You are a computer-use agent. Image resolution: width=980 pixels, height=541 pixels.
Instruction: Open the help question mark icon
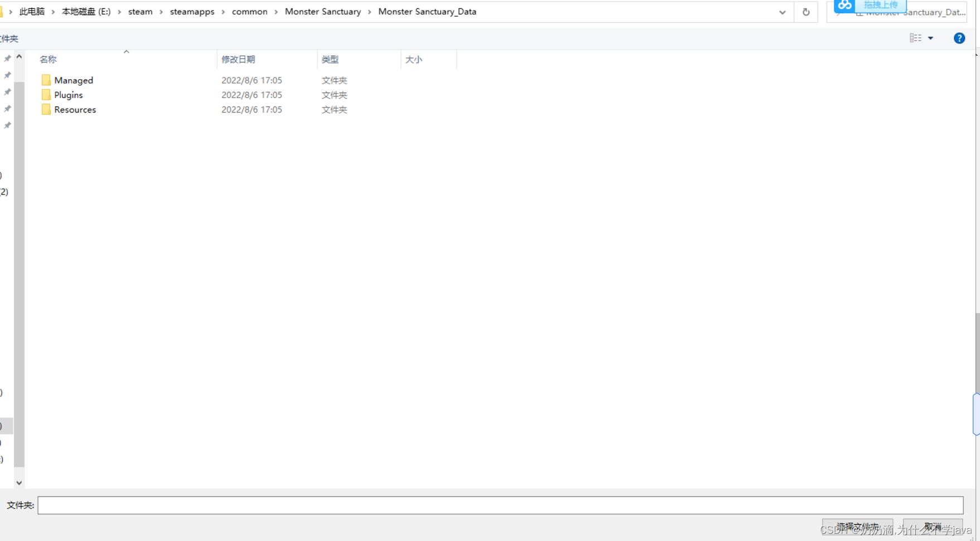click(959, 38)
